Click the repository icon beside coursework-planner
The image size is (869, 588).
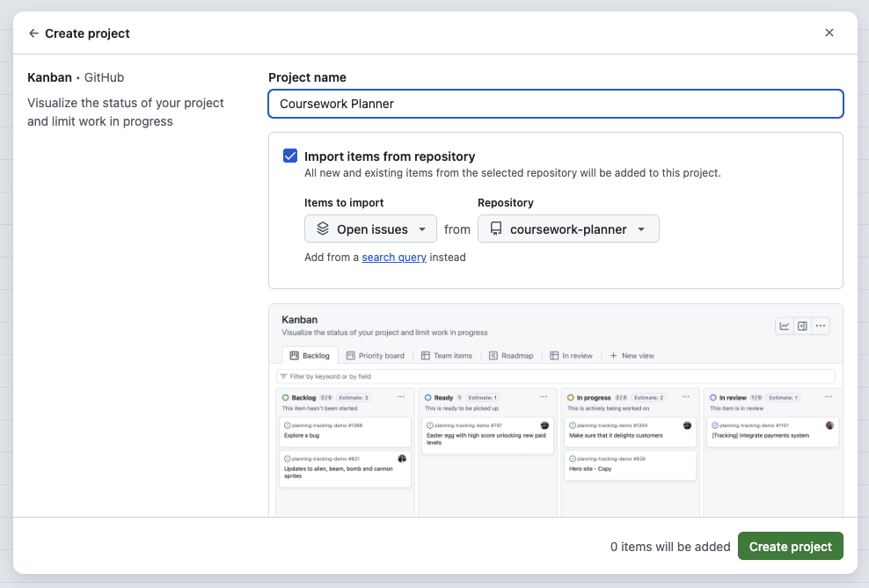pyautogui.click(x=496, y=229)
